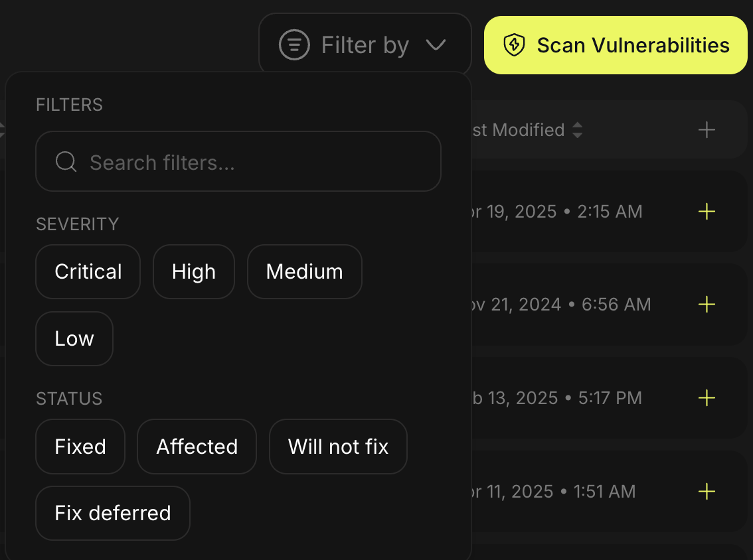Viewport: 753px width, 560px height.
Task: Click the plus icon on the Apr 19 row
Action: [707, 212]
